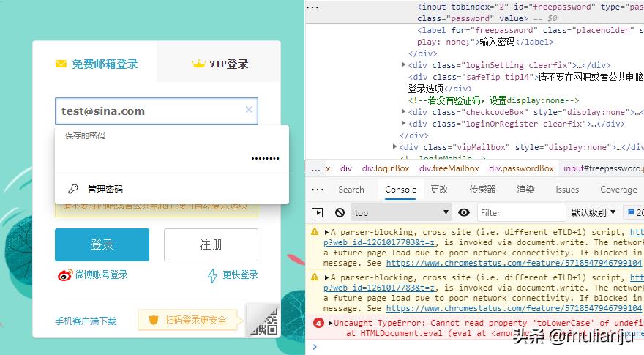Open the 默认级别 log level dropdown
The width and height of the screenshot is (644, 355).
click(x=593, y=212)
